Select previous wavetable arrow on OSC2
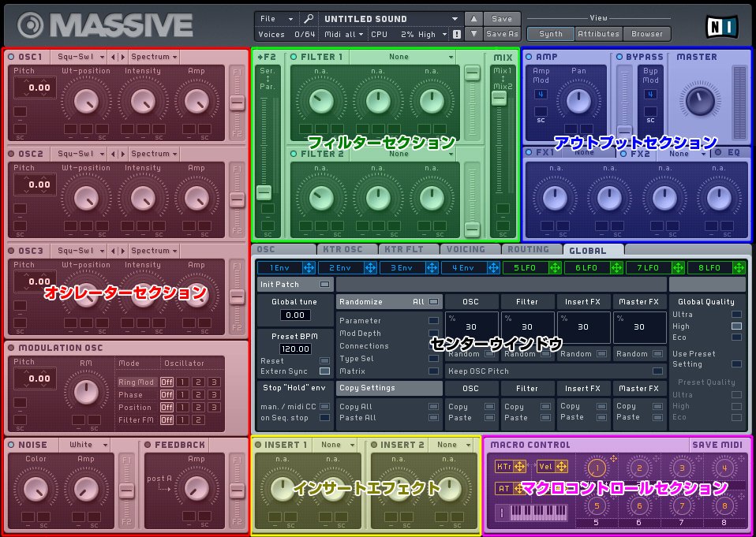This screenshot has width=756, height=537. click(114, 154)
